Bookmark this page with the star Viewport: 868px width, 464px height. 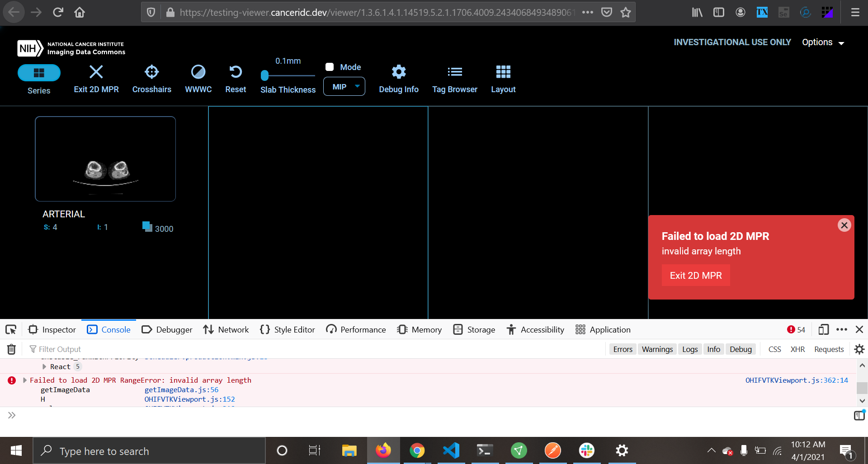626,12
